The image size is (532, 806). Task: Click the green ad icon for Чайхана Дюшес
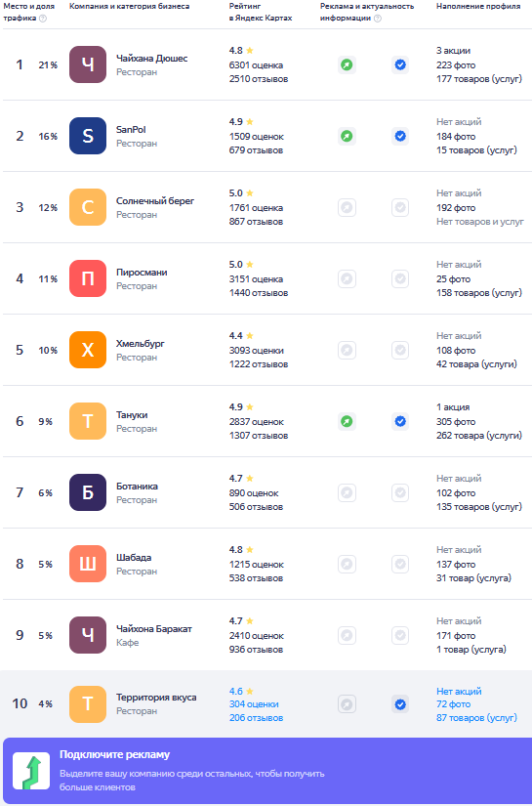coord(348,64)
